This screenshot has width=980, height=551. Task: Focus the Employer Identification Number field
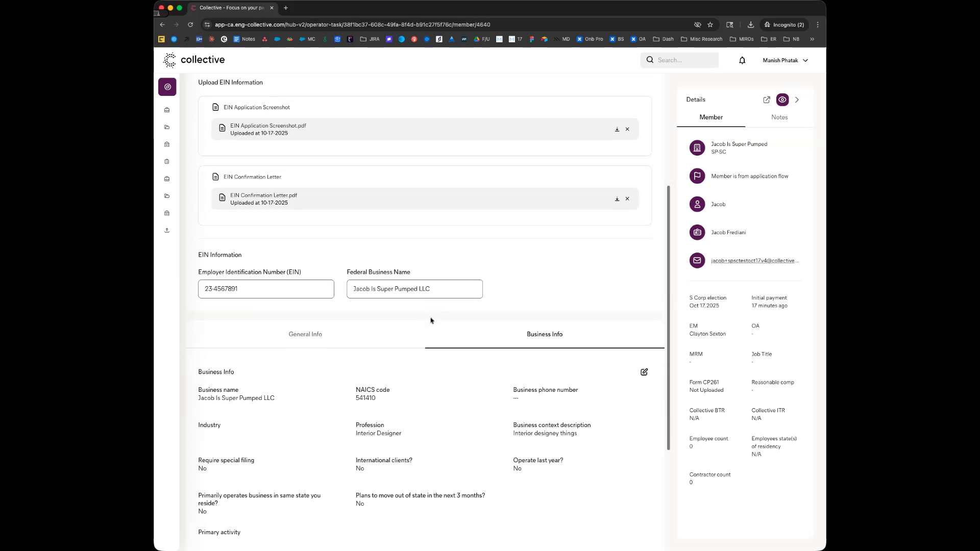point(266,289)
